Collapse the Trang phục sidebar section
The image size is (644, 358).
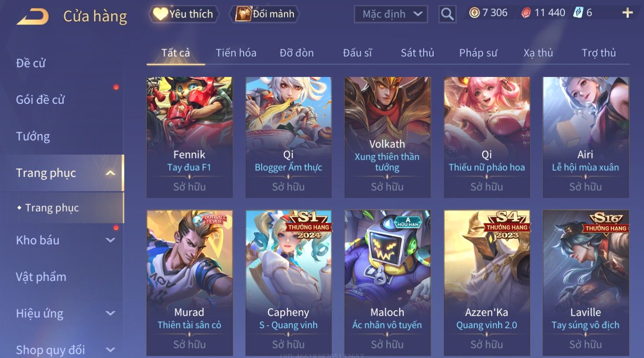pos(110,173)
